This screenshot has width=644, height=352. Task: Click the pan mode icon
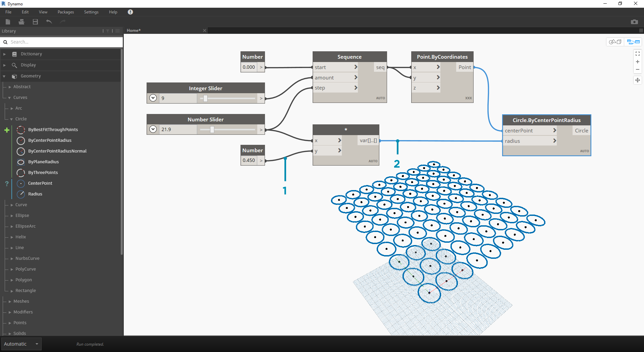[x=637, y=80]
